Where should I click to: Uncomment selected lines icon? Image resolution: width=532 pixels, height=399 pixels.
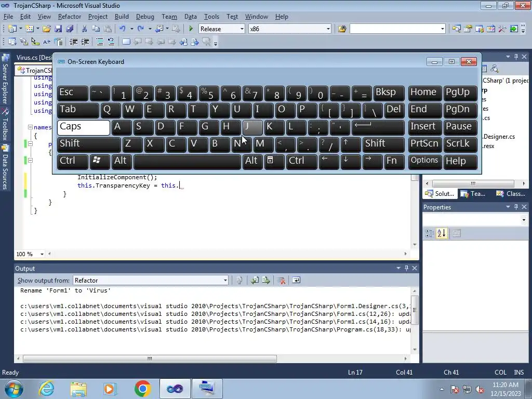click(111, 42)
